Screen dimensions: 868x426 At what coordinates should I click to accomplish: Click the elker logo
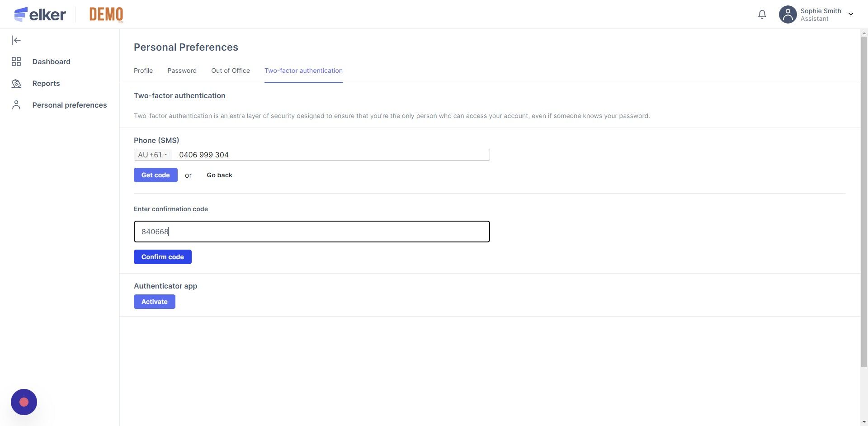tap(40, 14)
